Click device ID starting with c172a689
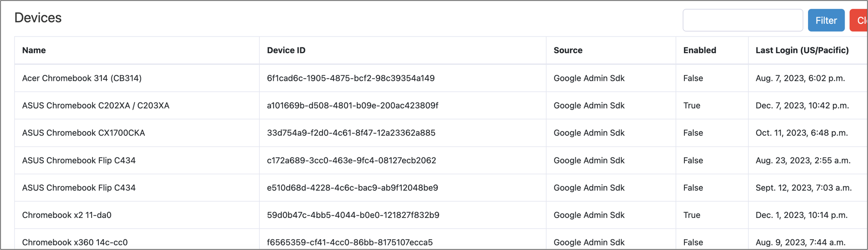The height and width of the screenshot is (250, 868). tap(351, 160)
